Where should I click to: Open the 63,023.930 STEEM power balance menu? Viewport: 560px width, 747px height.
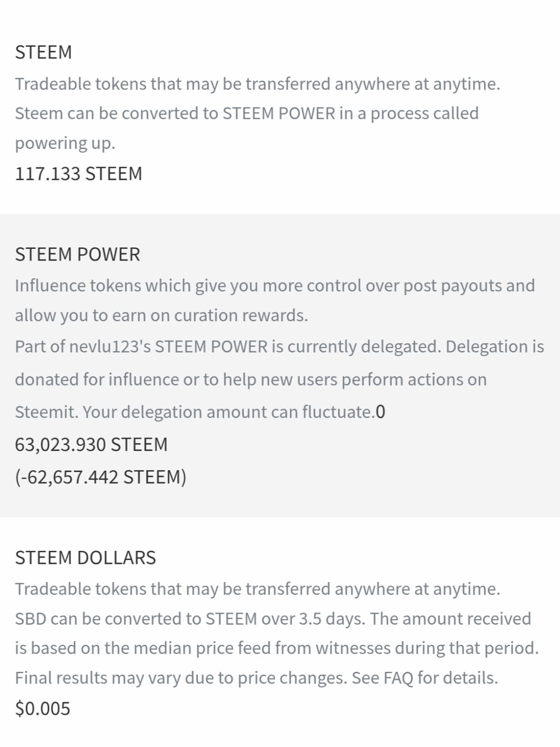91,444
